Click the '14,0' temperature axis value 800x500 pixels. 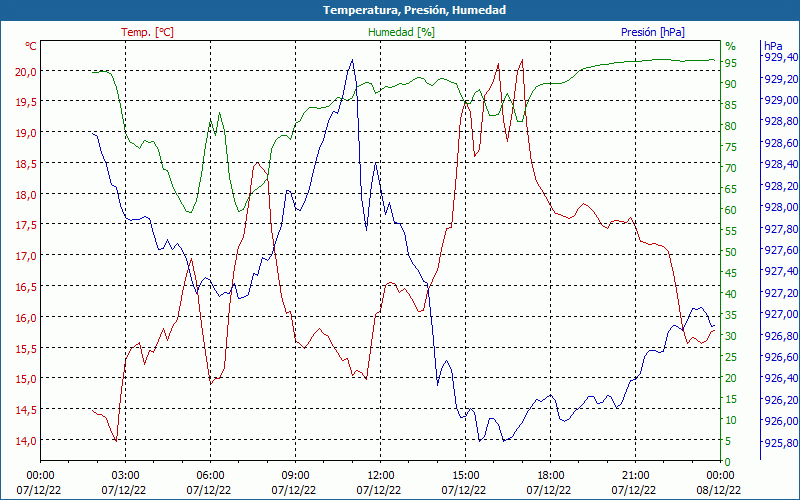26,440
